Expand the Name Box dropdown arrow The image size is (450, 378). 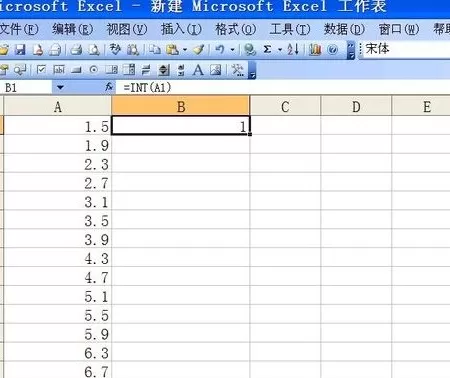pyautogui.click(x=60, y=88)
